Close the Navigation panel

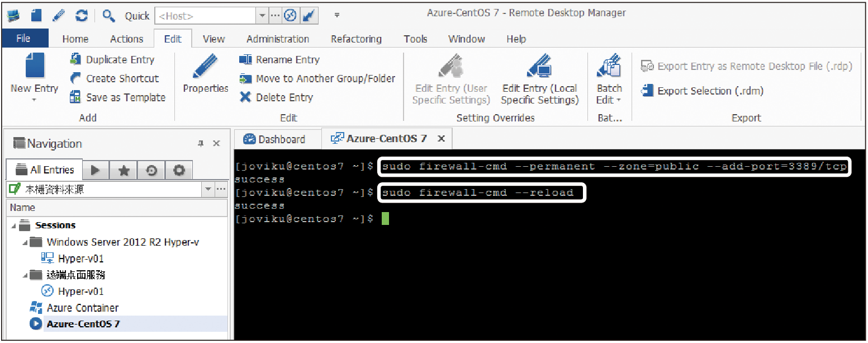[217, 144]
